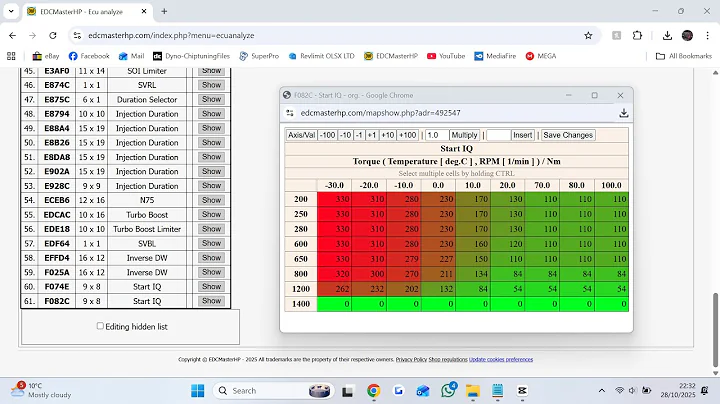Select the 1400 RPM row header
The width and height of the screenshot is (720, 404).
[301, 304]
